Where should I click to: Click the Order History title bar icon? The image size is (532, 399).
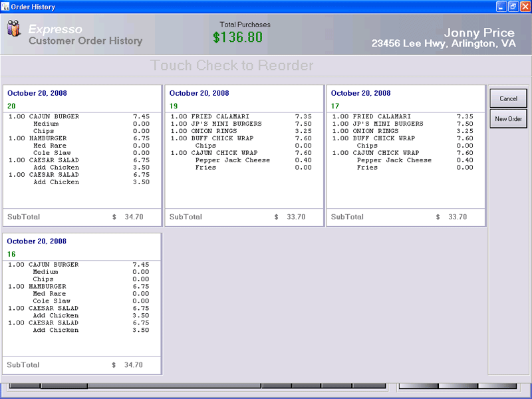(x=6, y=7)
